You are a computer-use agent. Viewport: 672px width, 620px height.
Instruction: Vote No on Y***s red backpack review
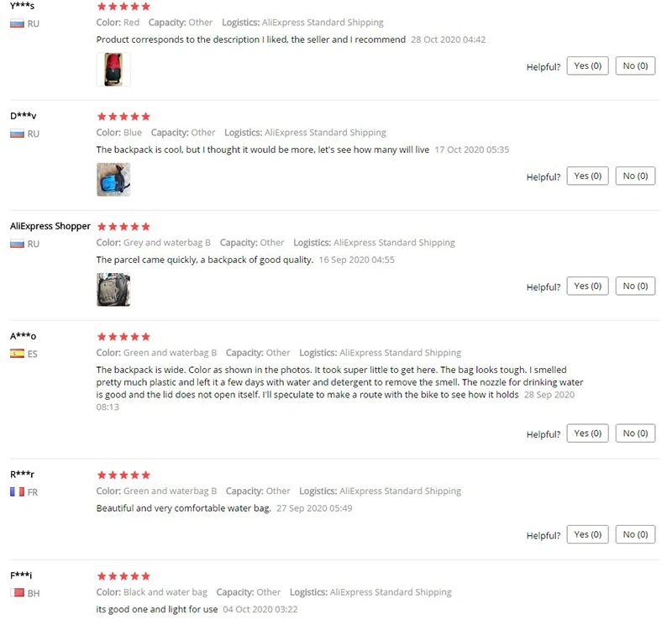coord(635,66)
